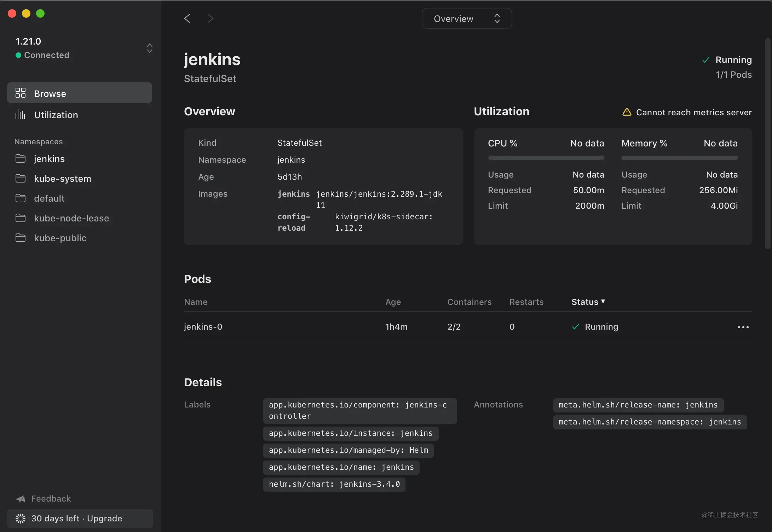Click the CPU Requested value 50.00m
Viewport: 772px width, 532px height.
click(589, 190)
